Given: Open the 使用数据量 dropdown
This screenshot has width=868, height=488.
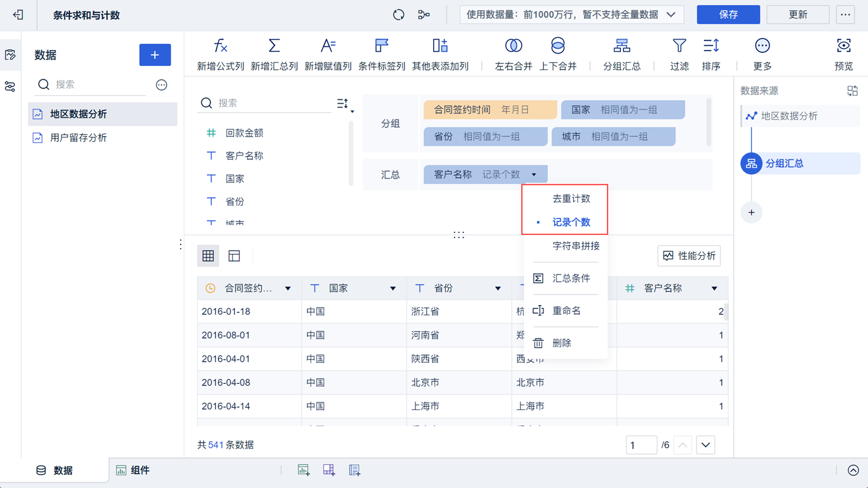Looking at the screenshot, I should point(572,15).
